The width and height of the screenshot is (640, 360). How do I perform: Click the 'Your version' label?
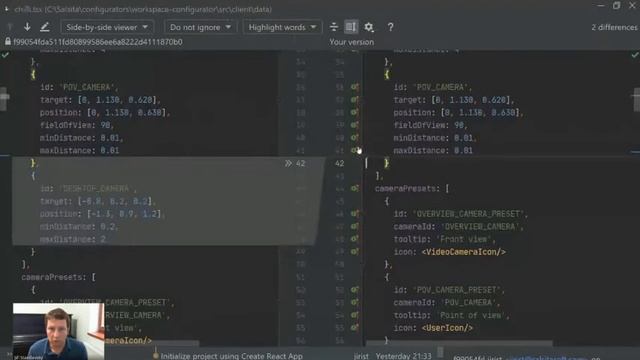(x=351, y=42)
